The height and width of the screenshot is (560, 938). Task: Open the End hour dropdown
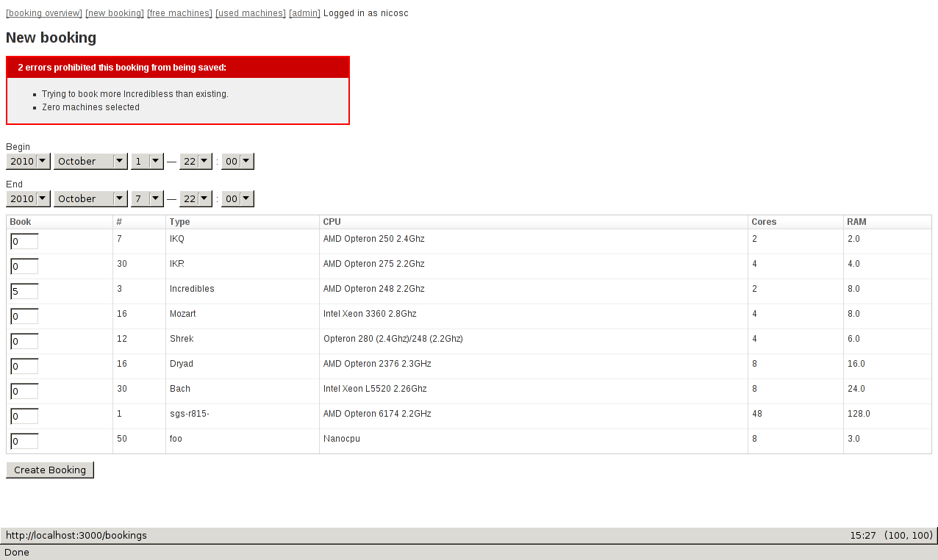[x=196, y=198]
